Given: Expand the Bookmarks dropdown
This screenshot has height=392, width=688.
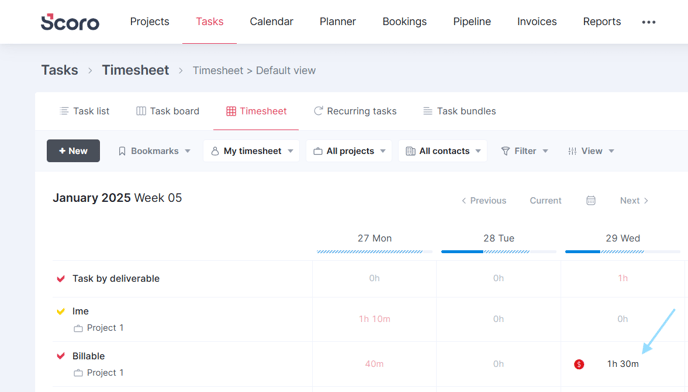Looking at the screenshot, I should point(154,151).
